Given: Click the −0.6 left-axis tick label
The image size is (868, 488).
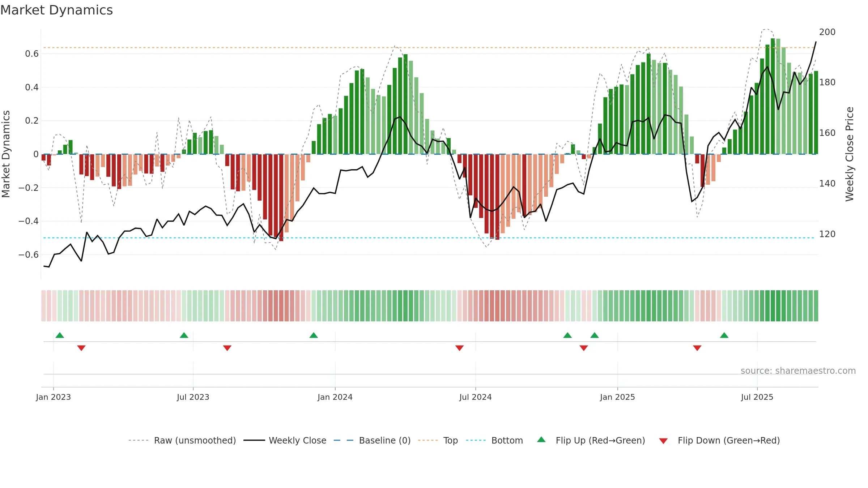Looking at the screenshot, I should [29, 255].
